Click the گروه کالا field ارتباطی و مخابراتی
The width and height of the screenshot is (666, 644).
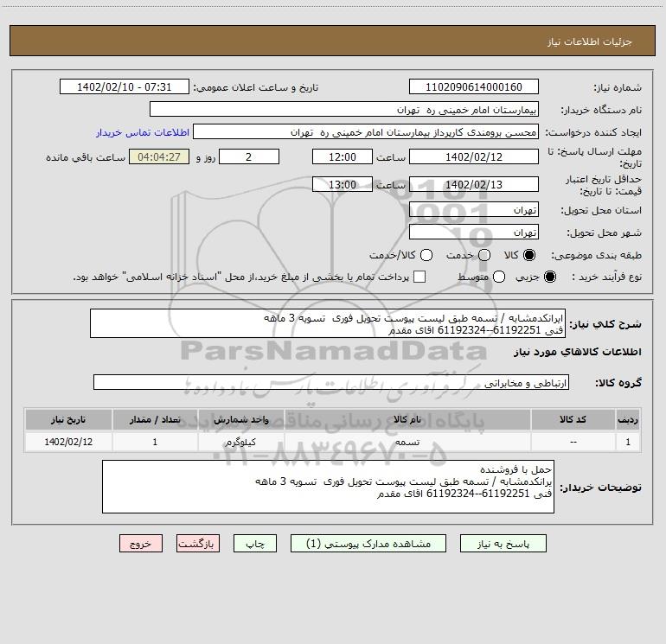[x=331, y=382]
